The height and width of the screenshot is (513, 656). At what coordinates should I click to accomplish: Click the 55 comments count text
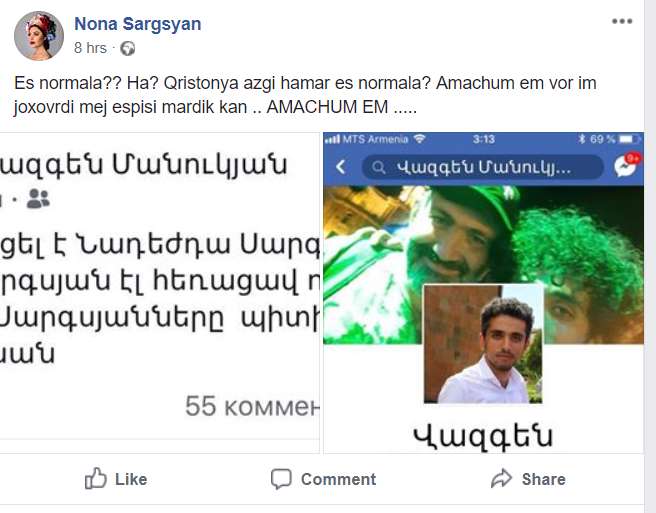pyautogui.click(x=252, y=406)
